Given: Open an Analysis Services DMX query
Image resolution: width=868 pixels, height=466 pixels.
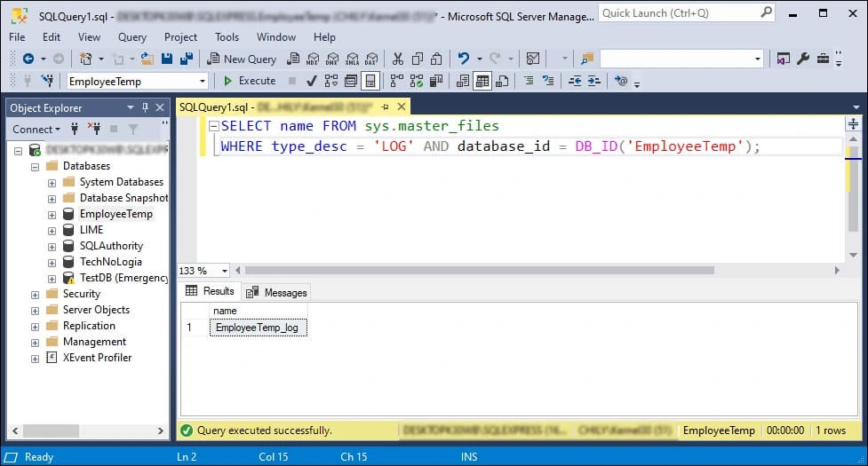Looking at the screenshot, I should tap(332, 59).
